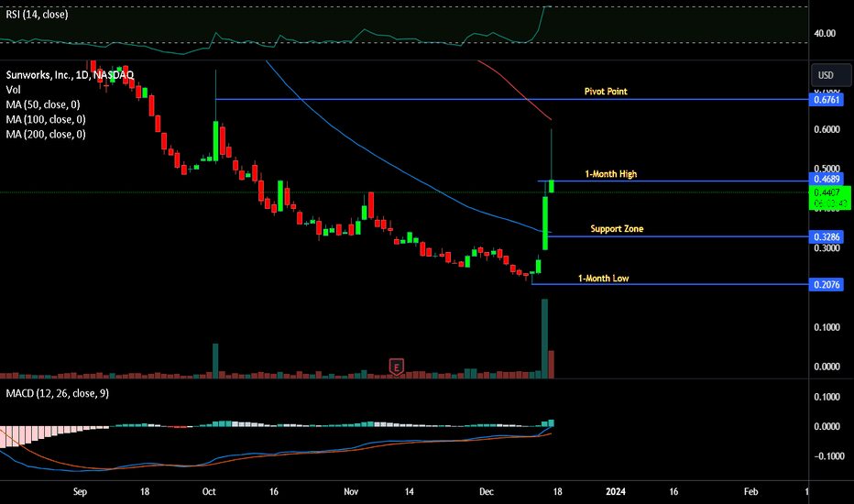Click the Pivot Point line label
The height and width of the screenshot is (504, 854).
pos(606,91)
